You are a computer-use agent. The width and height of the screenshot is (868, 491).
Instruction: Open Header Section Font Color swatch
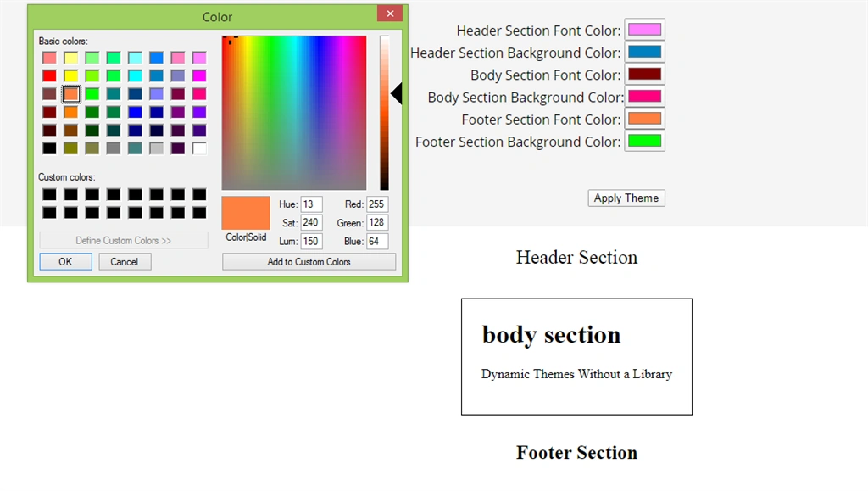click(644, 30)
